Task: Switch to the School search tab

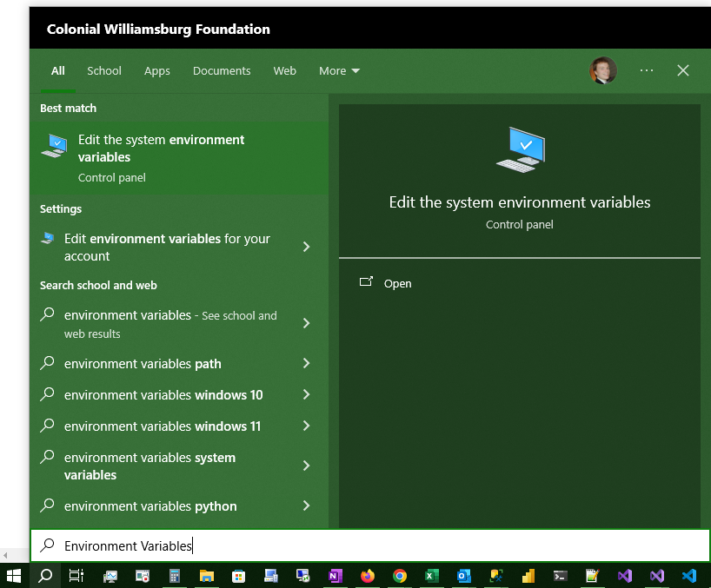Action: click(104, 70)
